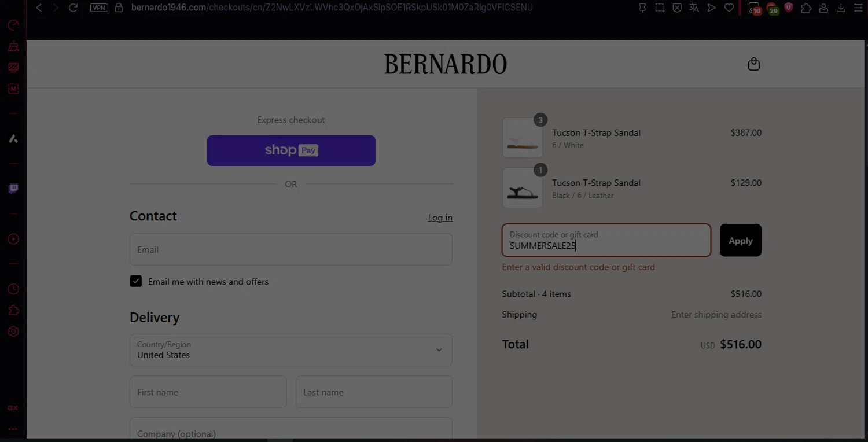Click the Log in link
868x442 pixels.
(440, 218)
